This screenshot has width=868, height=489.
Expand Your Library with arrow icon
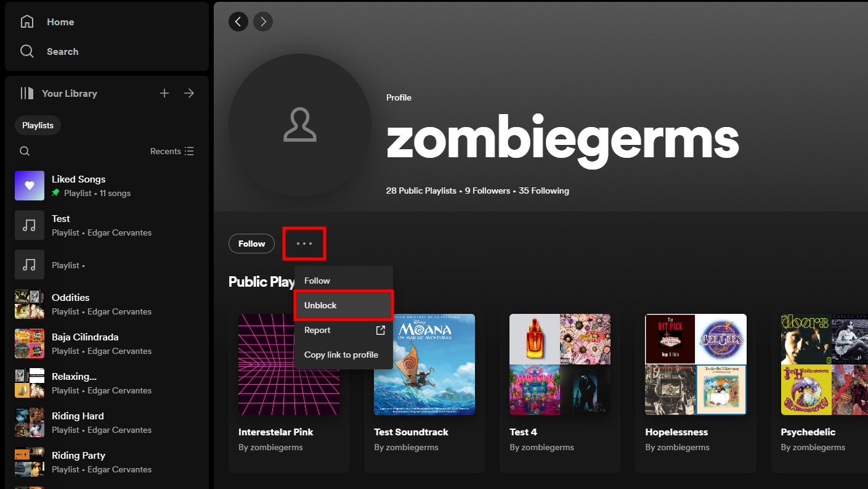[189, 94]
